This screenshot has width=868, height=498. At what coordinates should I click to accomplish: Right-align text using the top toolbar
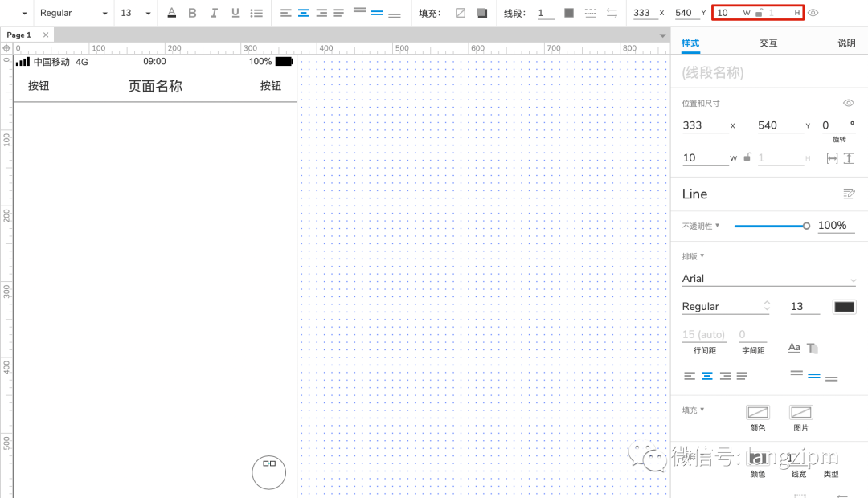[321, 13]
